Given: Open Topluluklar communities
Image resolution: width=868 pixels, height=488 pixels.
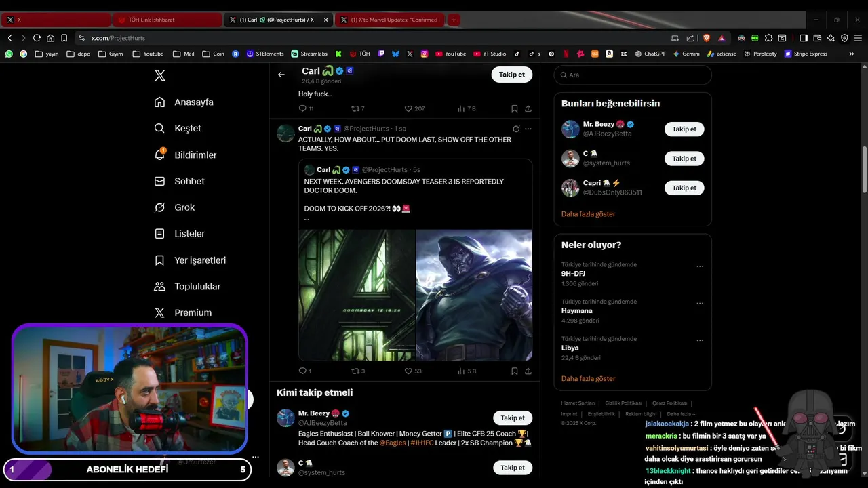Looking at the screenshot, I should 187,287.
